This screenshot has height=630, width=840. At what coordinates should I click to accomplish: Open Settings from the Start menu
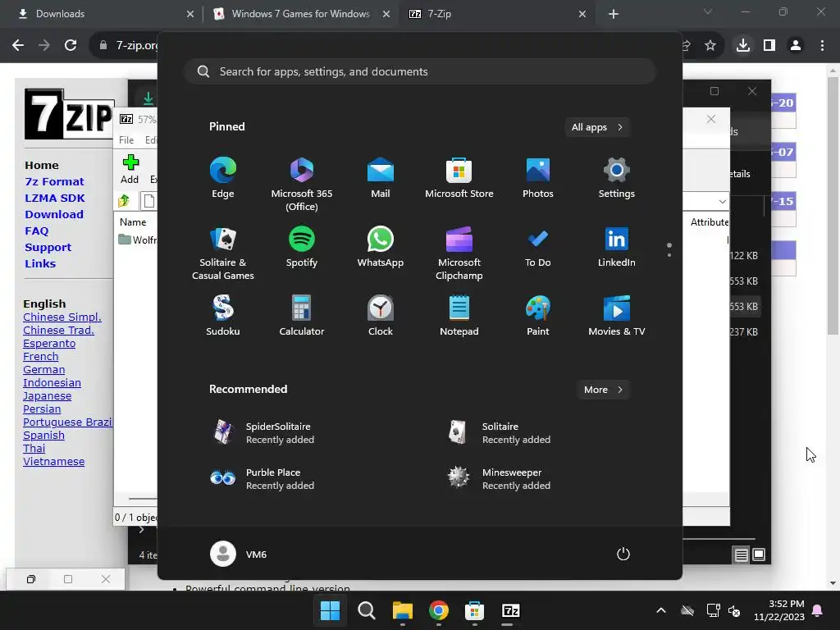(617, 177)
